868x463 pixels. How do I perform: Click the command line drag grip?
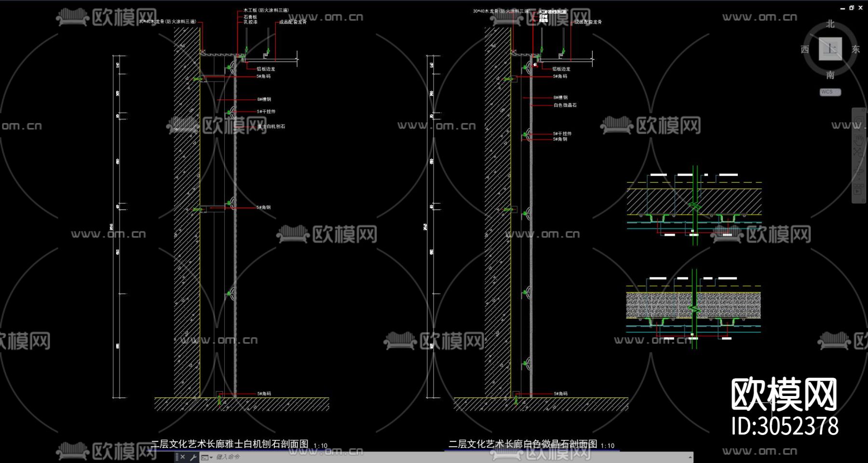(176, 457)
